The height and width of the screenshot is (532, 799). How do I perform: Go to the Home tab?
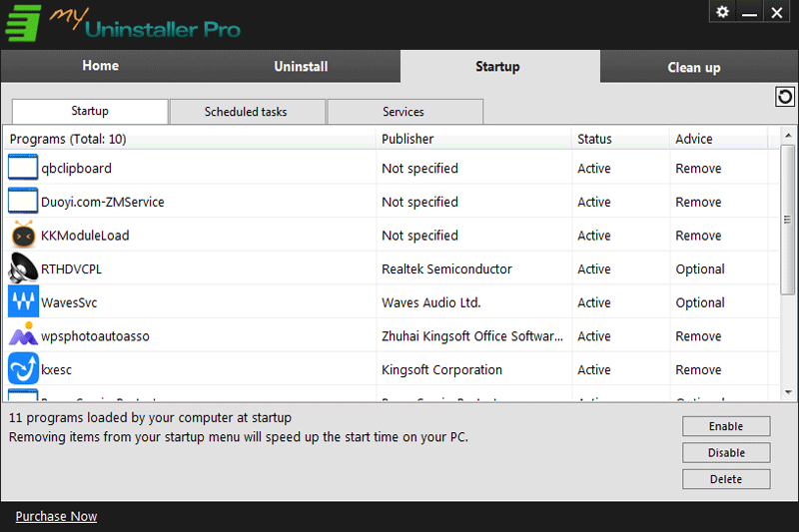click(x=101, y=66)
